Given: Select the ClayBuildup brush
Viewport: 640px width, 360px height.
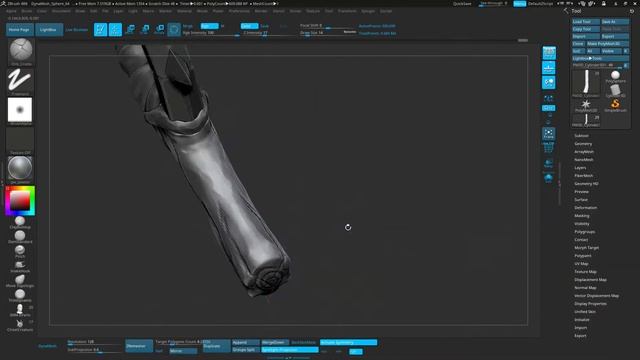Looking at the screenshot, I should pyautogui.click(x=20, y=222).
